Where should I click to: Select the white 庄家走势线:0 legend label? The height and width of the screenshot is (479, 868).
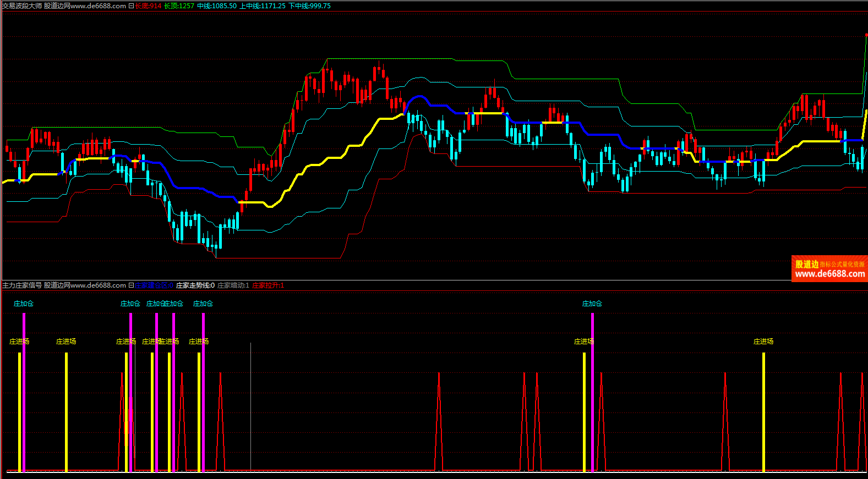[195, 285]
